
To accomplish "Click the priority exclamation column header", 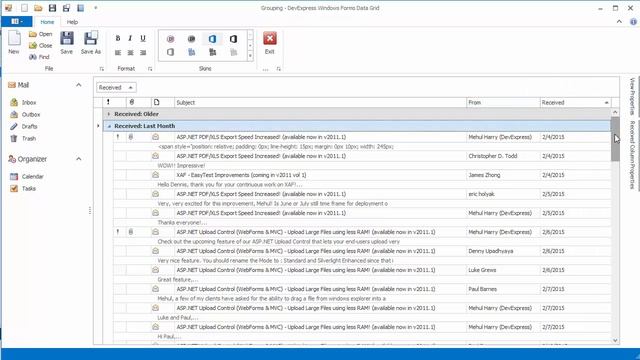I will tap(108, 102).
